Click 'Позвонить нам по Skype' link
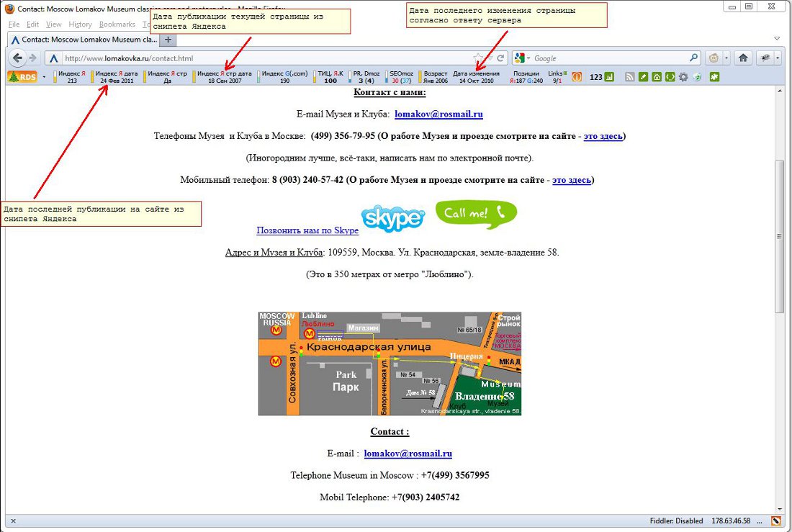The height and width of the screenshot is (532, 792). [x=307, y=230]
